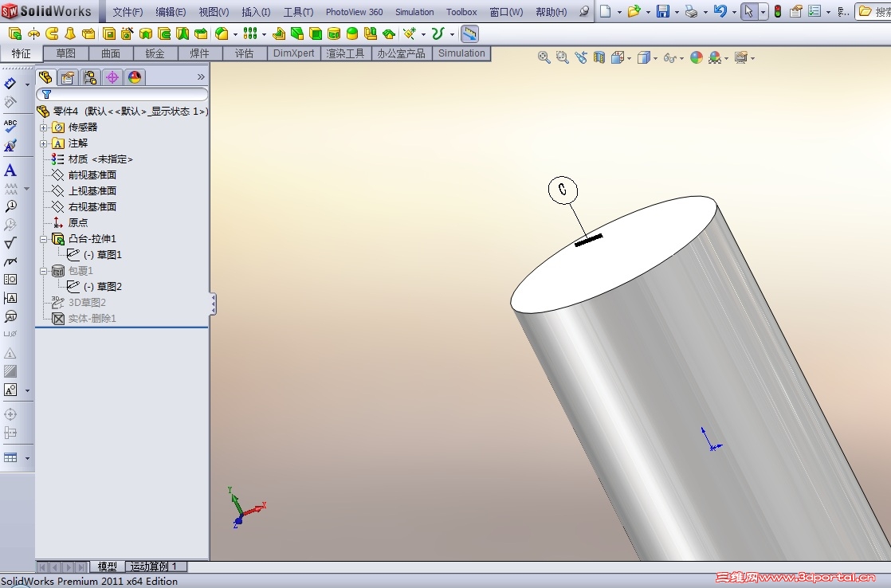
Task: Switch to the PropertyManager tab icon
Action: tap(67, 76)
